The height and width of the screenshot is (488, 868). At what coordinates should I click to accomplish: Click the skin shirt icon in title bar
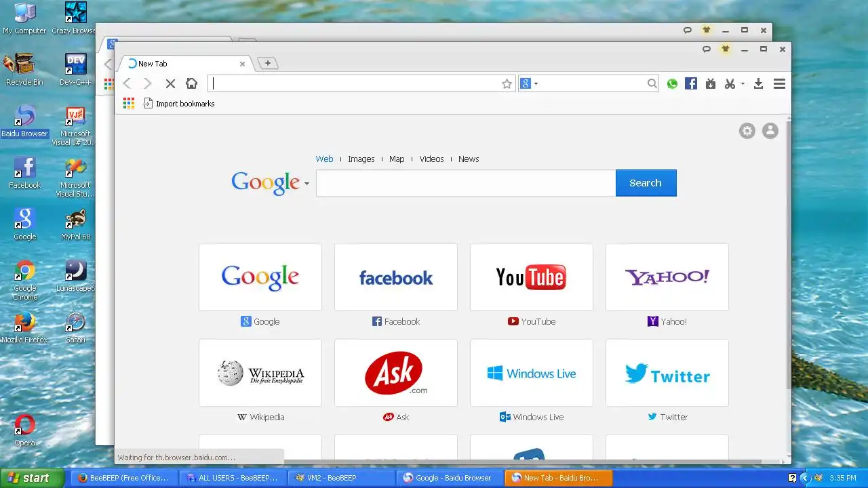pos(726,49)
